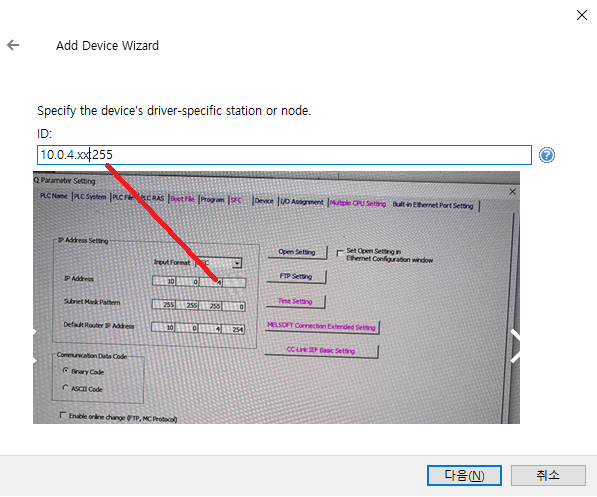Open Built-in Ethernet Port Setting tab
Screen dimensions: 597x497
click(433, 205)
